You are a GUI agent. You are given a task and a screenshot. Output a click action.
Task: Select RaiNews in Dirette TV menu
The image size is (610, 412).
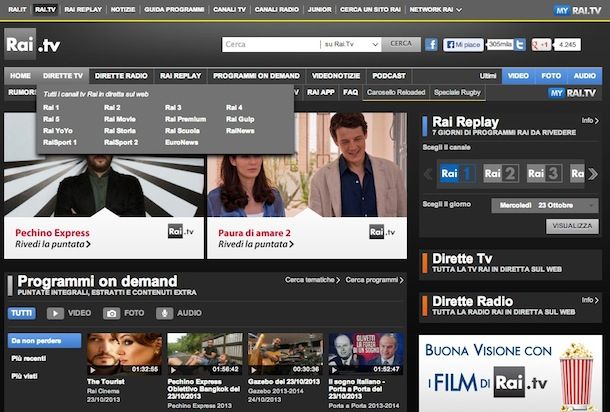(x=240, y=131)
